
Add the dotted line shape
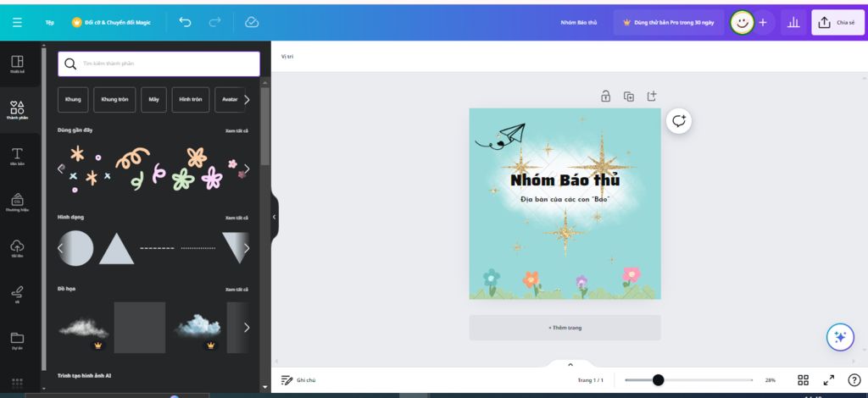click(x=198, y=248)
